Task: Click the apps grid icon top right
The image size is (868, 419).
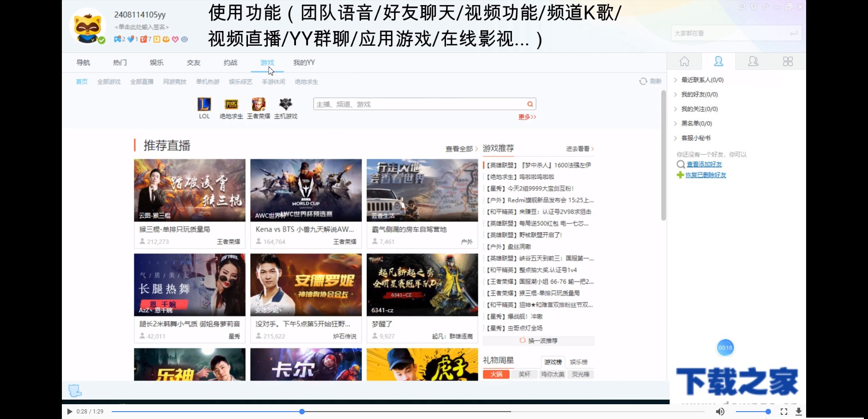Action: [788, 61]
